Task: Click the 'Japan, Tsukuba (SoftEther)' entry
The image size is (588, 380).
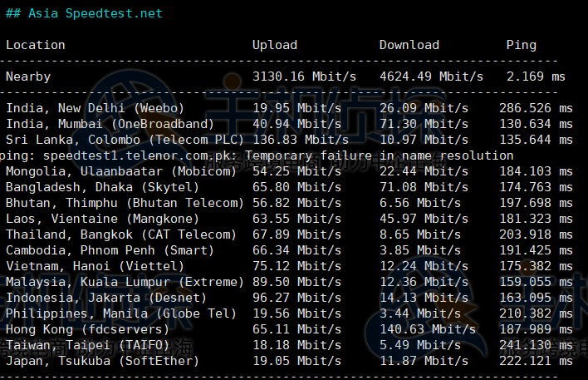Action: (102, 361)
